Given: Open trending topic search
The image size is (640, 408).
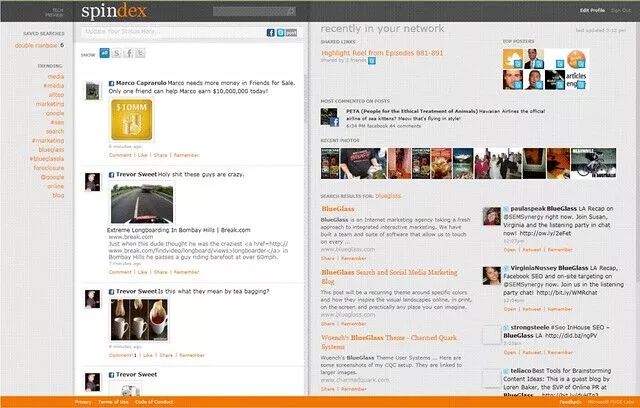Looking at the screenshot, I should click(x=55, y=131).
